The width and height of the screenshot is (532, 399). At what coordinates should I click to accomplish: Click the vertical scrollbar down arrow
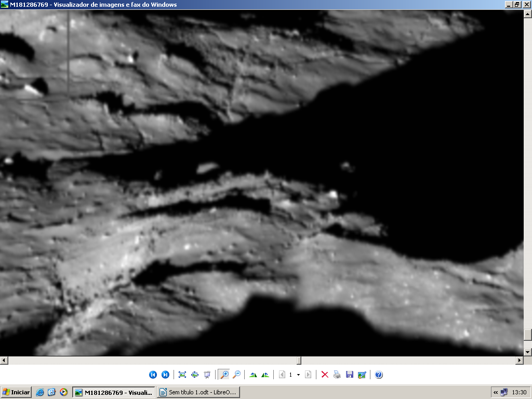(x=528, y=352)
